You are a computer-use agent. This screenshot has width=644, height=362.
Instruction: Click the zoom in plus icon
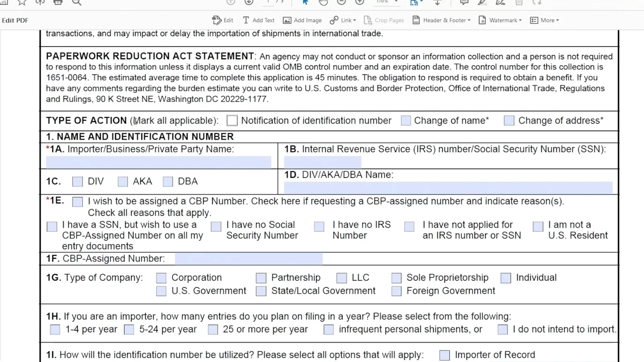coord(360,2)
